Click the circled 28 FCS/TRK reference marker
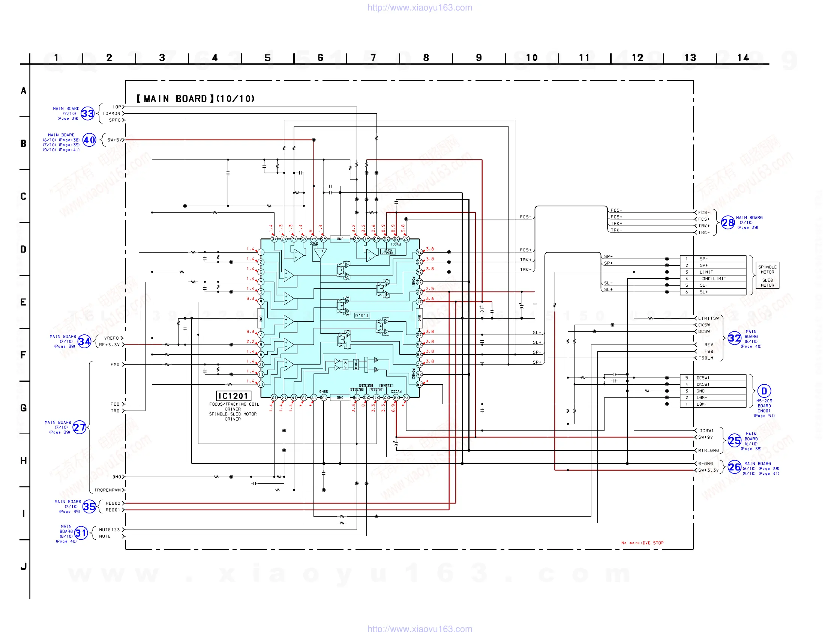Image resolution: width=840 pixels, height=632 pixels. tap(727, 222)
